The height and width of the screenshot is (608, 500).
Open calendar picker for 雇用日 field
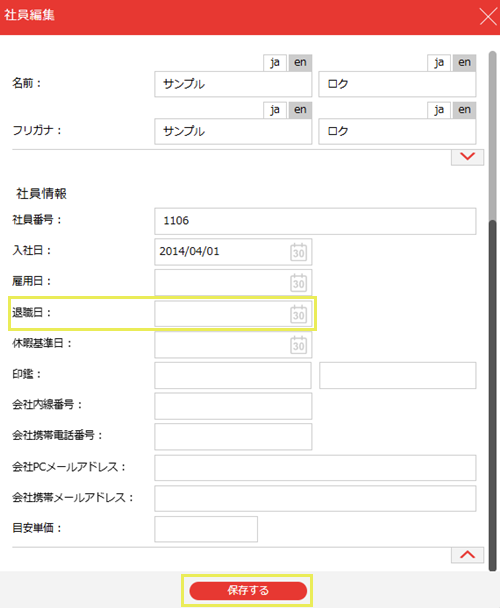pyautogui.click(x=298, y=283)
